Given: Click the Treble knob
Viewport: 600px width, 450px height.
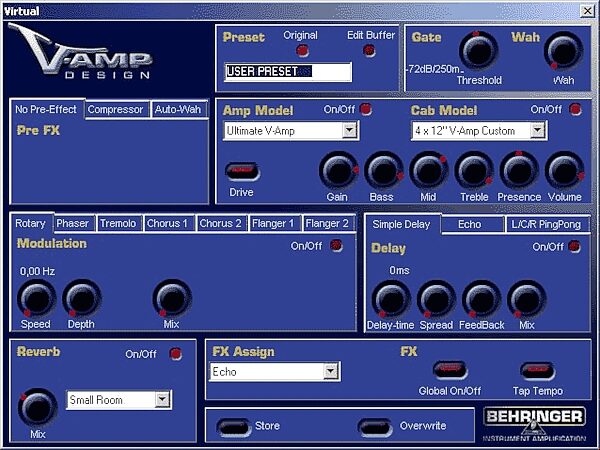Looking at the screenshot, I should point(474,171).
